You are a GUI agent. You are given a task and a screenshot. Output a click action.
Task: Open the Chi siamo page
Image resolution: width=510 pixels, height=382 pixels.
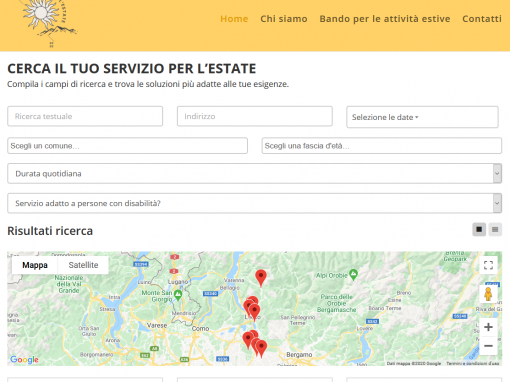[284, 19]
